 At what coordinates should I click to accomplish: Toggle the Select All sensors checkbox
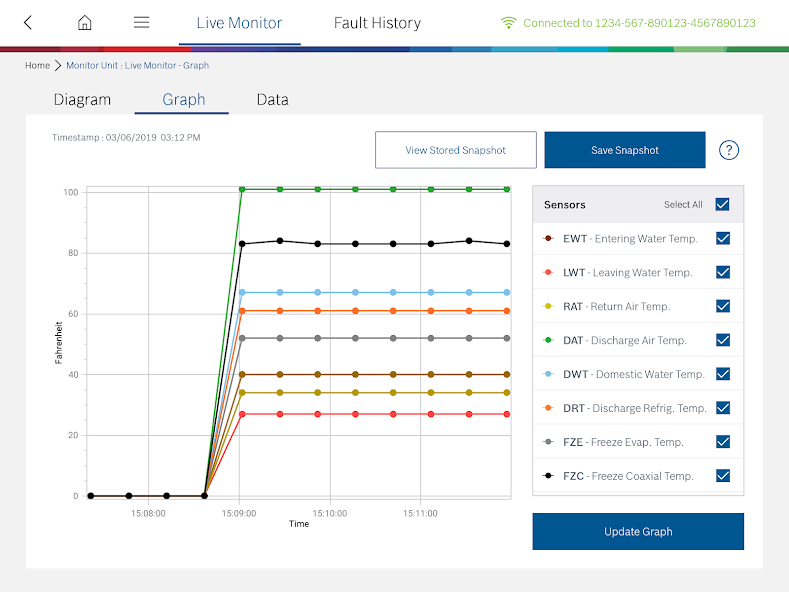click(x=723, y=205)
